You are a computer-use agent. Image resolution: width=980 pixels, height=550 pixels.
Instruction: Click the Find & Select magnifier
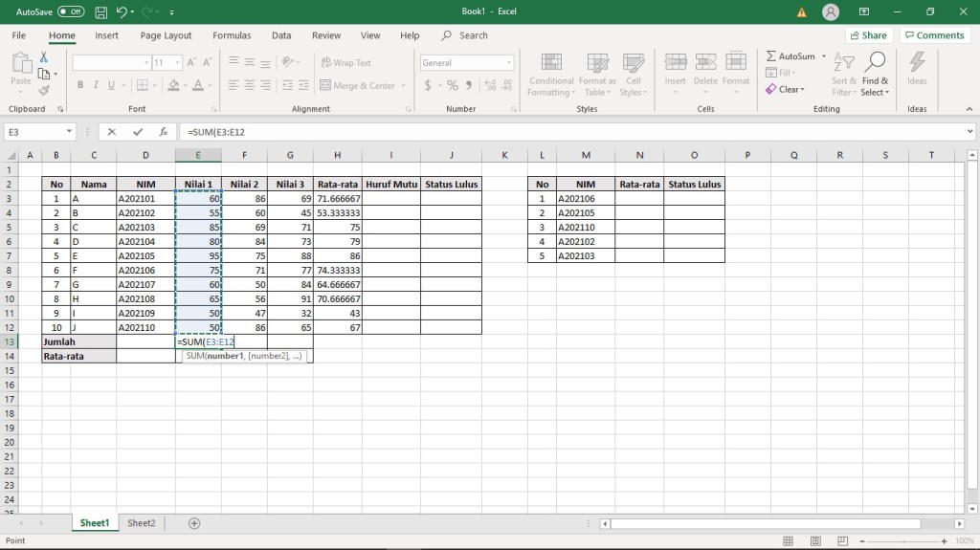pos(875,63)
